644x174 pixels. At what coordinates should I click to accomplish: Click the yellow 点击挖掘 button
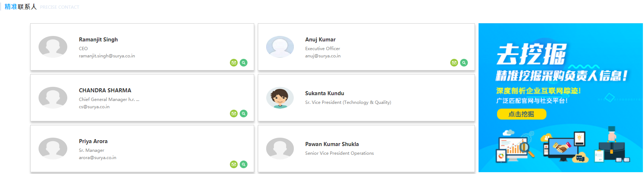(x=521, y=114)
